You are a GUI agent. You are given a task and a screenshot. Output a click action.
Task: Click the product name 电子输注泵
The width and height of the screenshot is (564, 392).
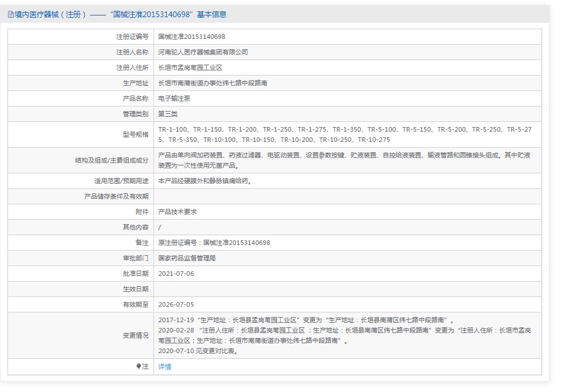(x=174, y=98)
